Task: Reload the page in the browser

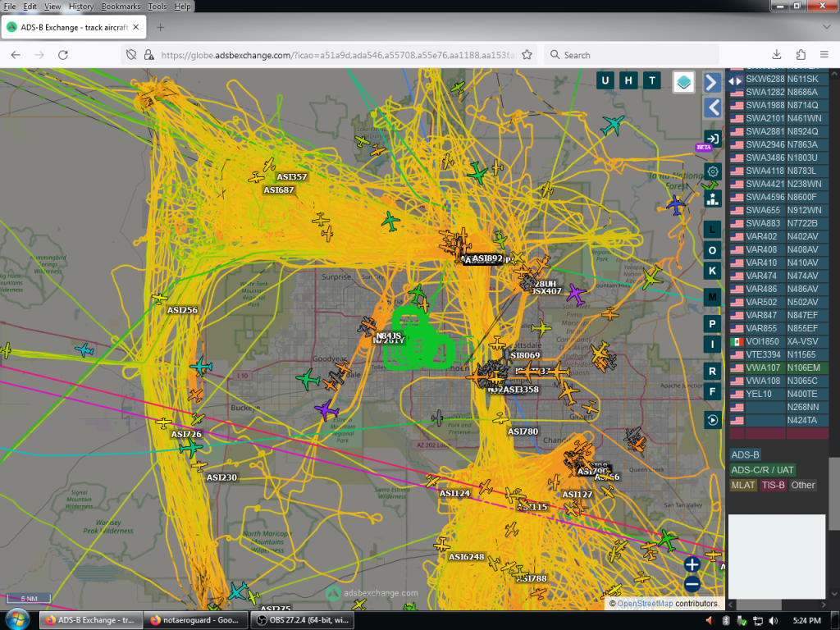Action: (63, 55)
